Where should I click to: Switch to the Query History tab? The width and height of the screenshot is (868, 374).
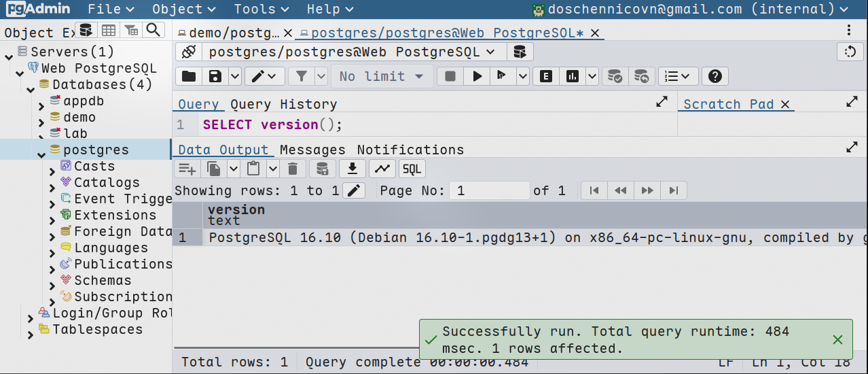283,104
